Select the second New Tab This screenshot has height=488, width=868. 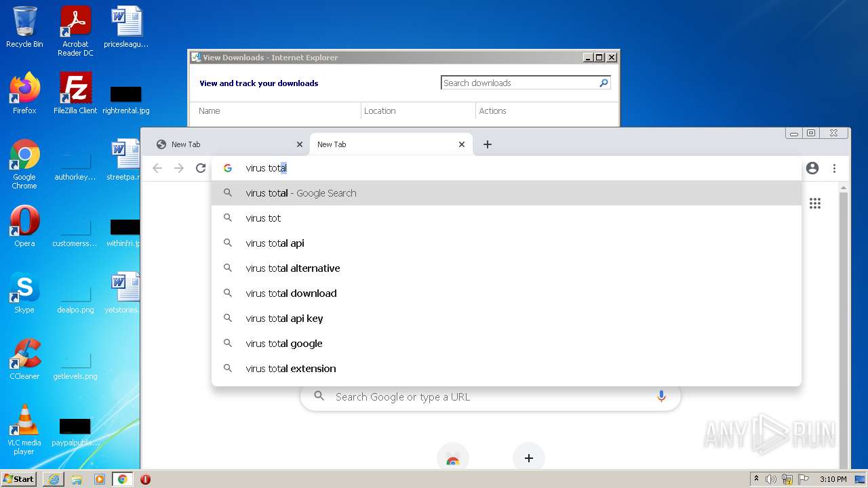pos(390,144)
